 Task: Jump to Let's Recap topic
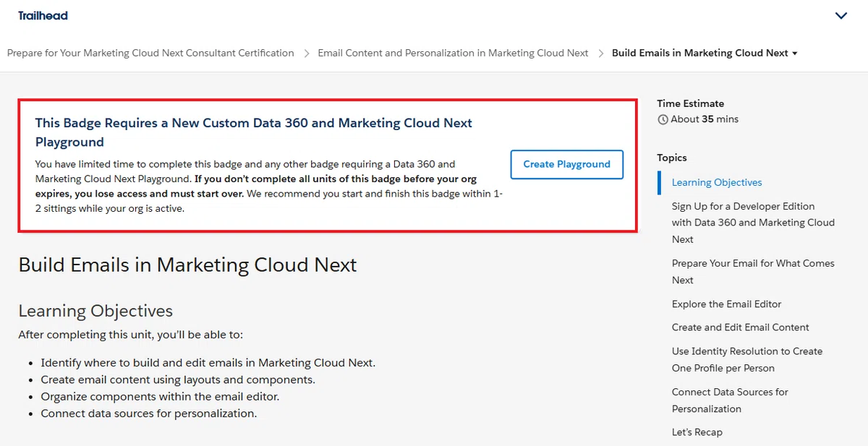click(x=697, y=432)
